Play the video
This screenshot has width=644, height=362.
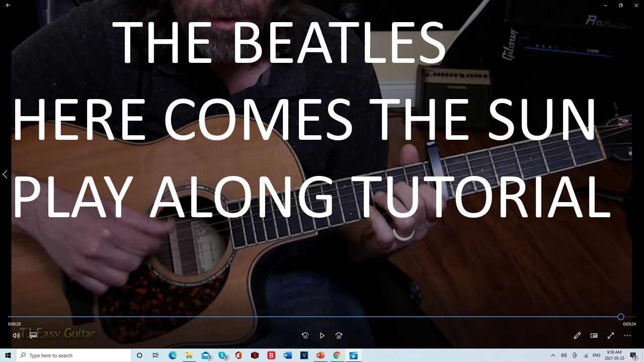pyautogui.click(x=322, y=335)
